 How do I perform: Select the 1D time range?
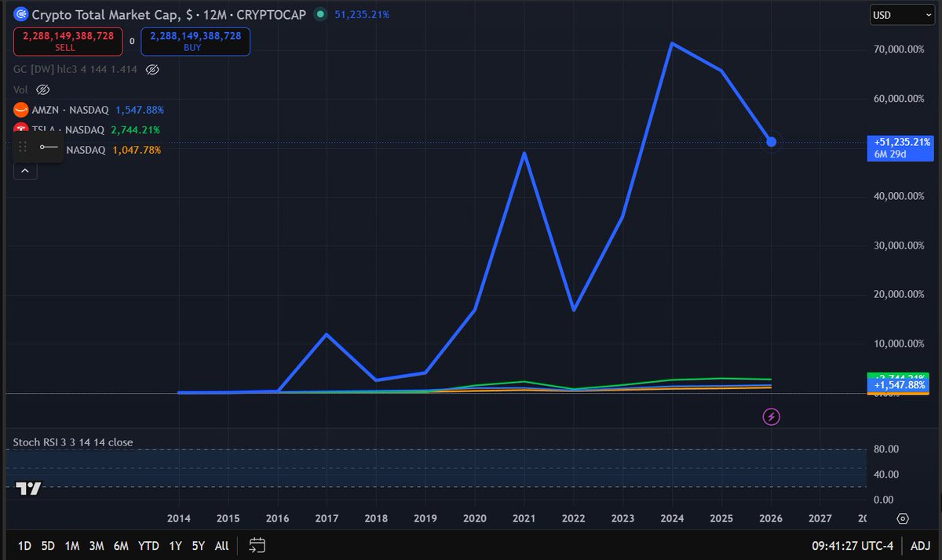24,545
